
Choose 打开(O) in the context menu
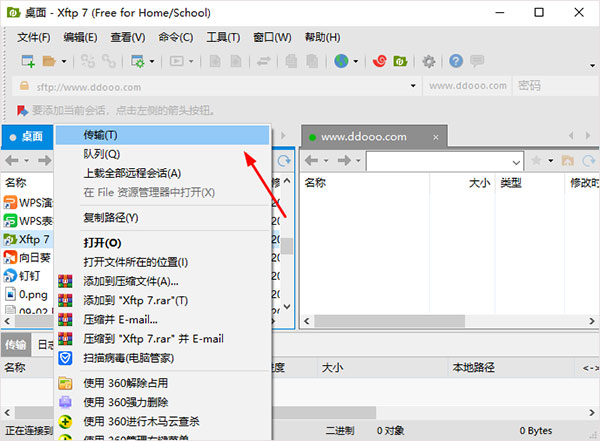pos(163,243)
